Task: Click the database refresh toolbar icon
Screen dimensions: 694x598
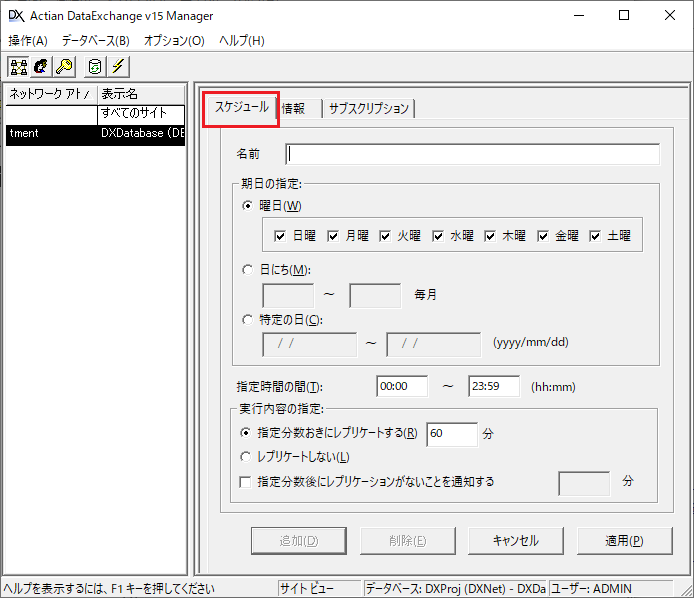Action: (x=95, y=67)
